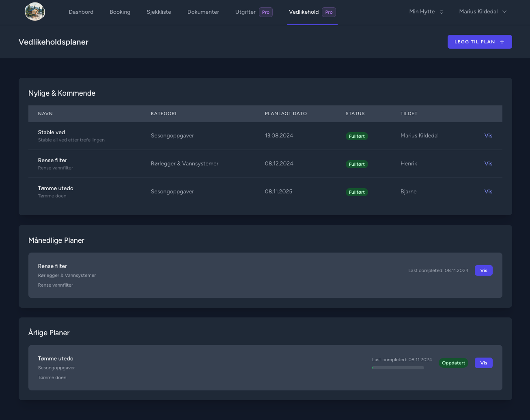Click the date 08.11.2025
Image resolution: width=530 pixels, height=420 pixels.
278,192
